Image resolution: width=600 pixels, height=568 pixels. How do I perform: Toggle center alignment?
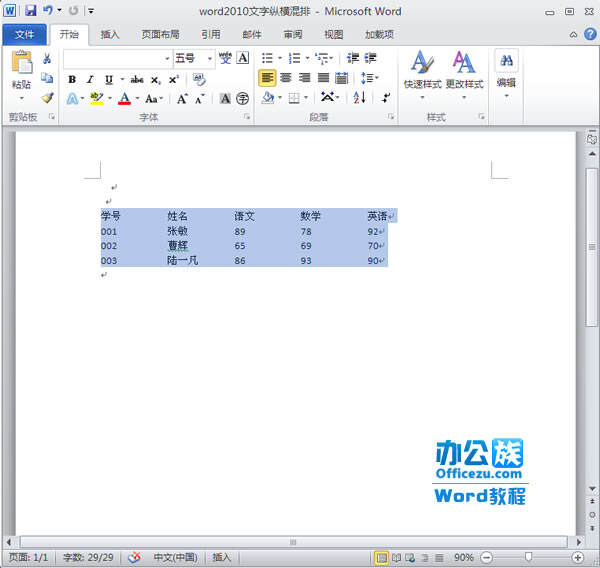286,78
